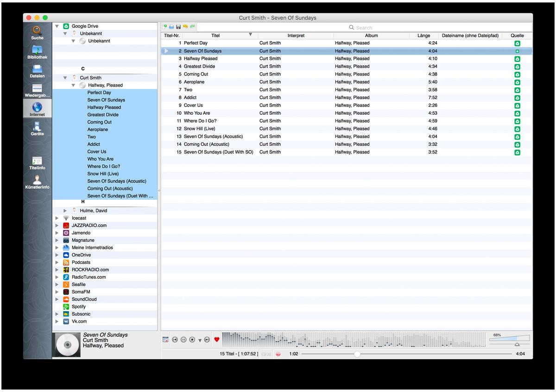Click the show-window icon left of playback controls
The height and width of the screenshot is (392, 556).
pos(165,340)
